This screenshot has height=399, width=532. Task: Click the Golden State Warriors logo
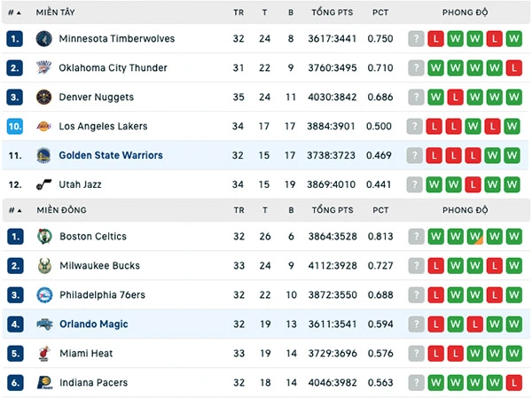44,155
